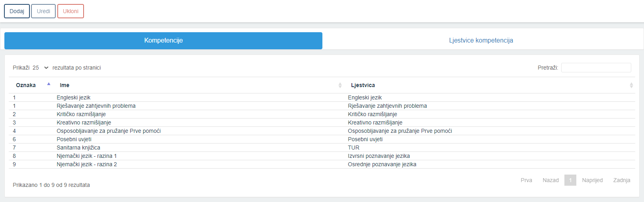Select the Engleski jezik row
644x202 pixels.
click(x=322, y=97)
